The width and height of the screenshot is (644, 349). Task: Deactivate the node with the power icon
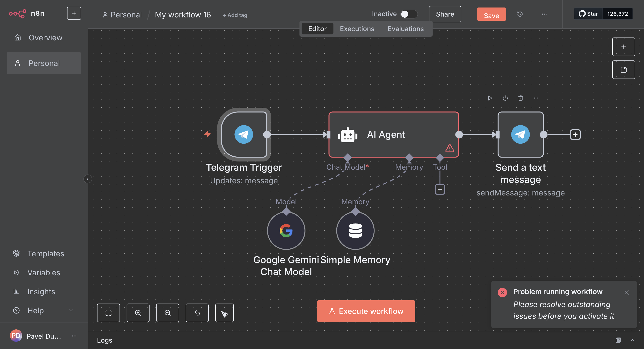(505, 98)
